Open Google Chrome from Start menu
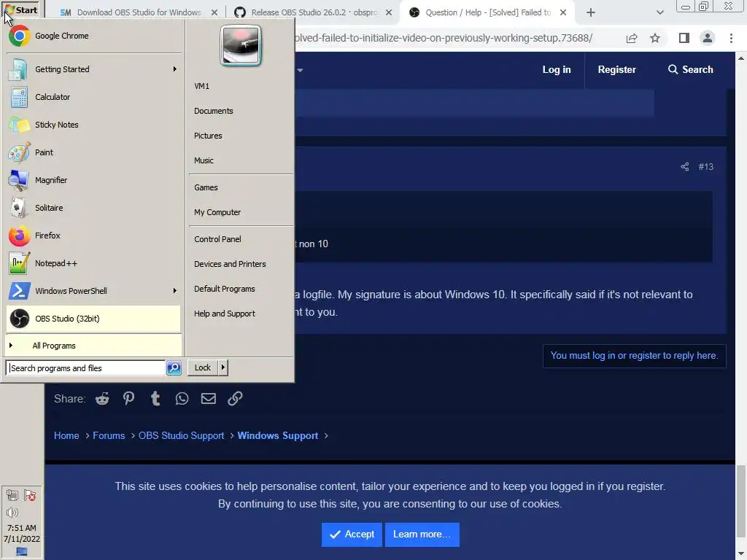 tap(93, 36)
